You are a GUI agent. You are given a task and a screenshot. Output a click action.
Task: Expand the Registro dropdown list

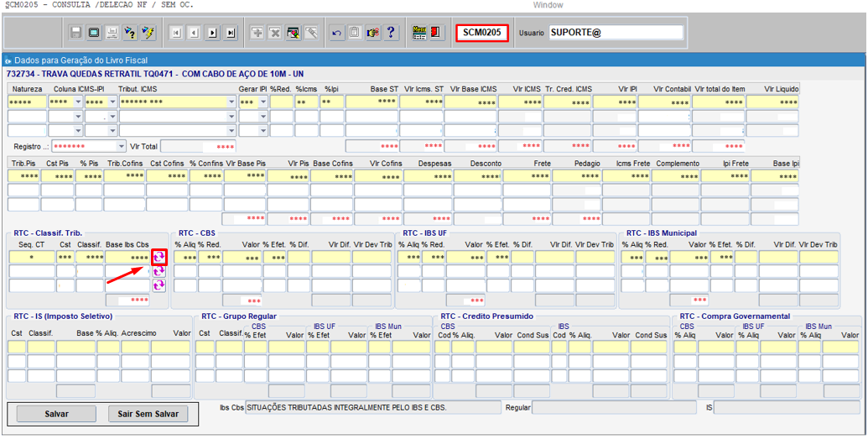(120, 146)
